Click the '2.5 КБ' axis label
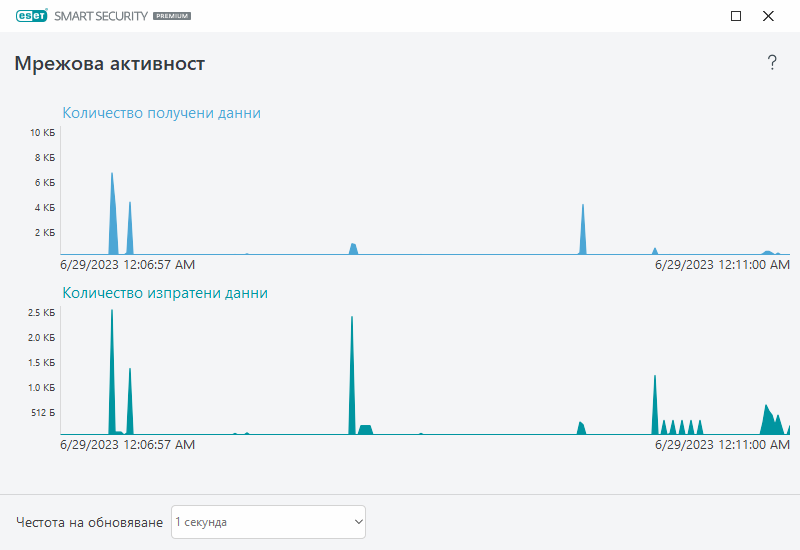The image size is (800, 550). 42,313
